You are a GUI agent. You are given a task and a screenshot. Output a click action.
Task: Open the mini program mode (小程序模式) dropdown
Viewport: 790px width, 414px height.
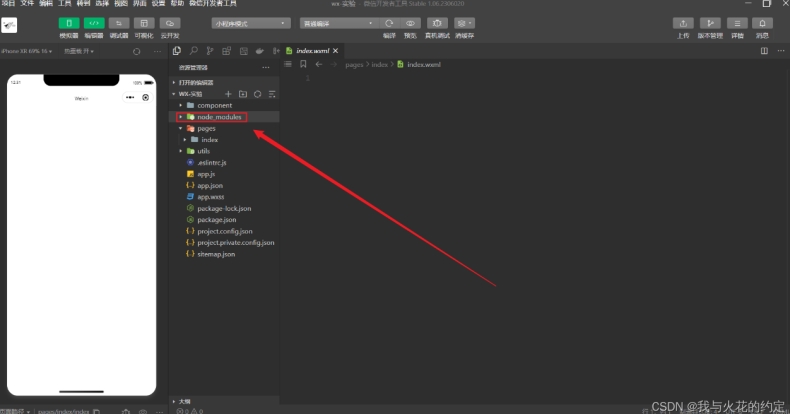(250, 23)
